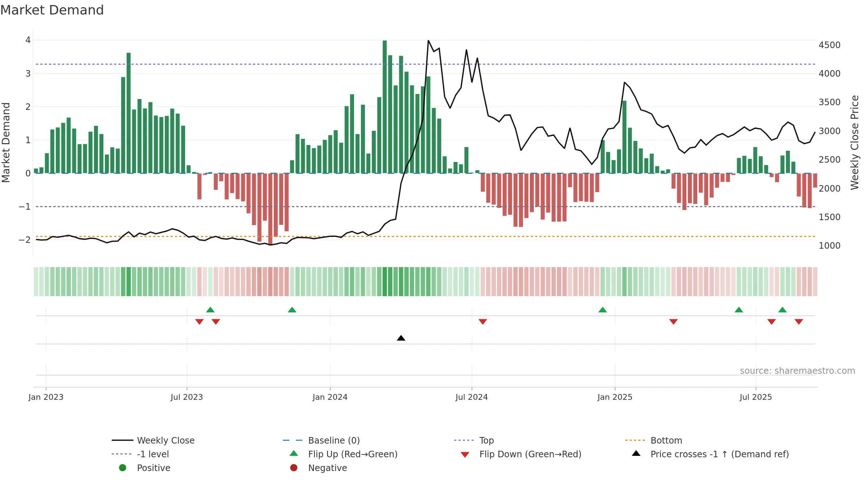Click the -1 level legend entry
868x488 pixels.
[140, 454]
